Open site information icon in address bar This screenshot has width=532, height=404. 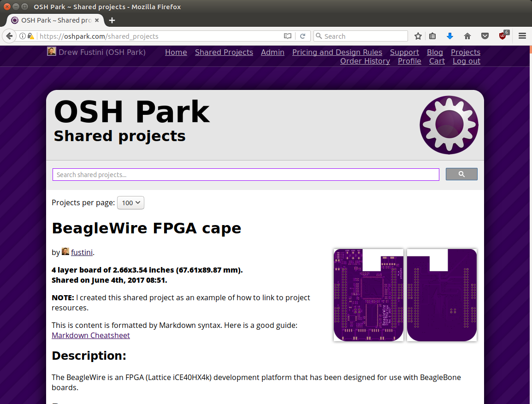click(23, 36)
